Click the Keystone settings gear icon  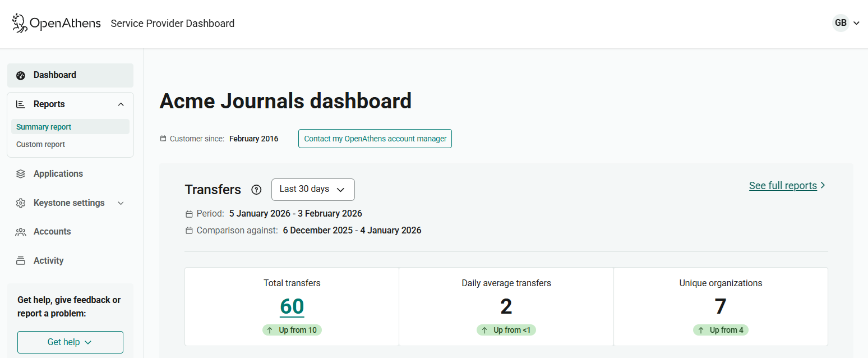pos(21,203)
